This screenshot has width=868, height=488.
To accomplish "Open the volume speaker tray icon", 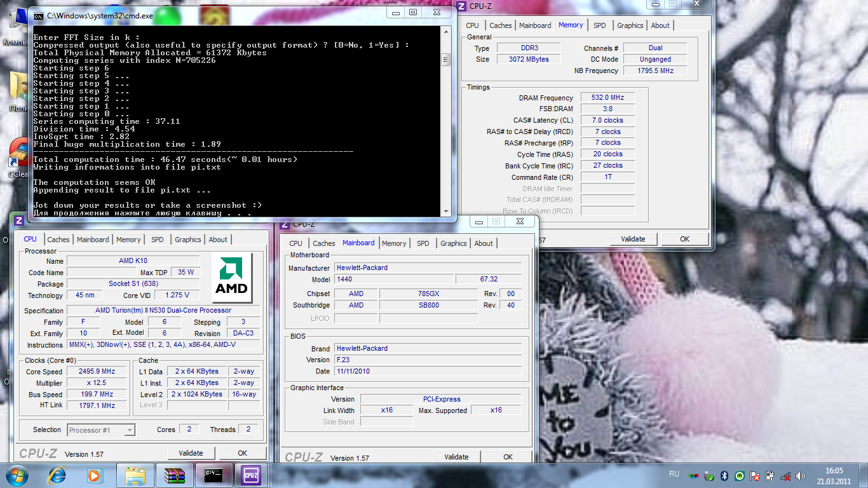I will [800, 475].
